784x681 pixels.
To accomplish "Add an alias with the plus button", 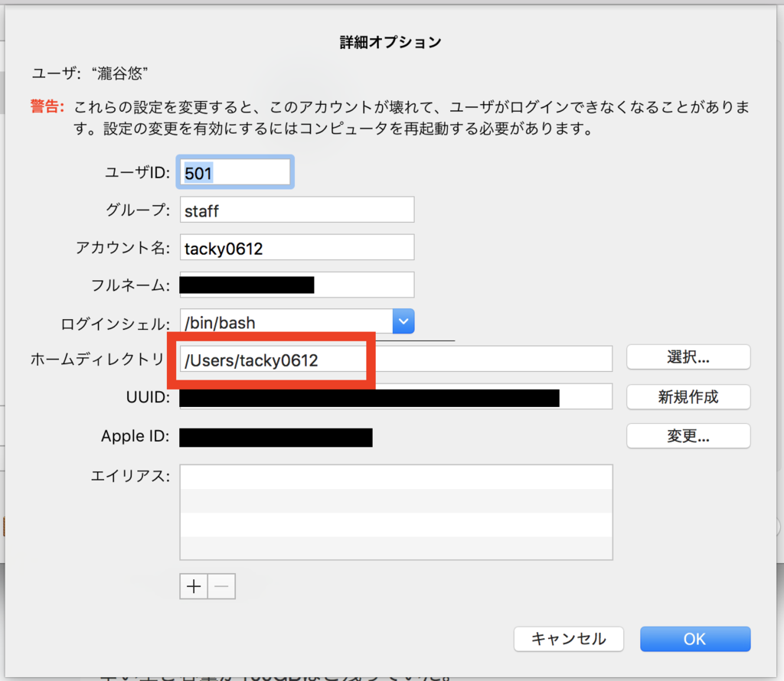I will (x=194, y=586).
